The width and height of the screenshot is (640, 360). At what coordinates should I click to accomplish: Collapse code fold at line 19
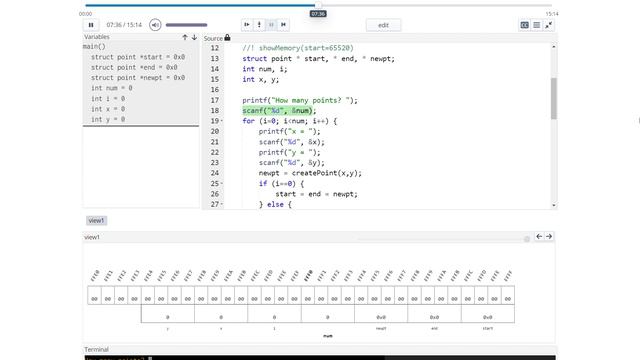(x=222, y=121)
